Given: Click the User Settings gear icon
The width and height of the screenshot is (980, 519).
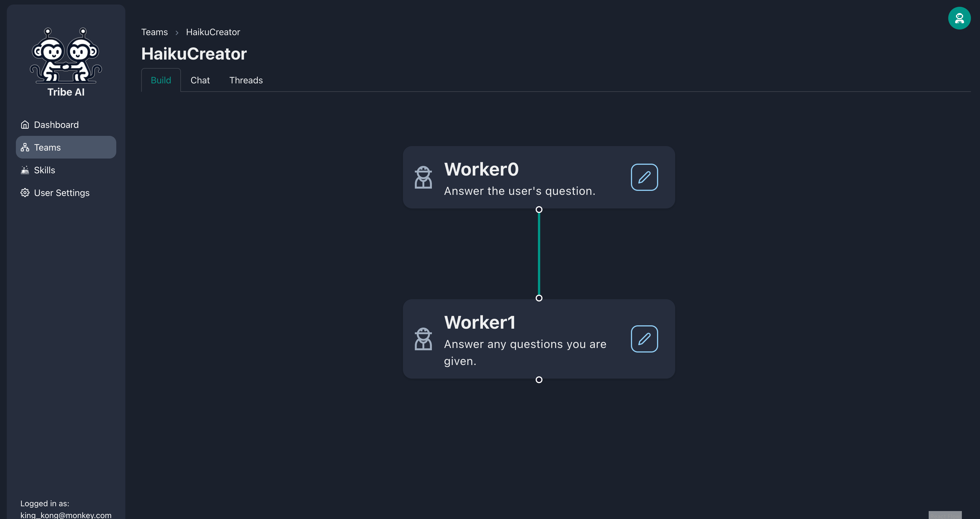Looking at the screenshot, I should 25,193.
